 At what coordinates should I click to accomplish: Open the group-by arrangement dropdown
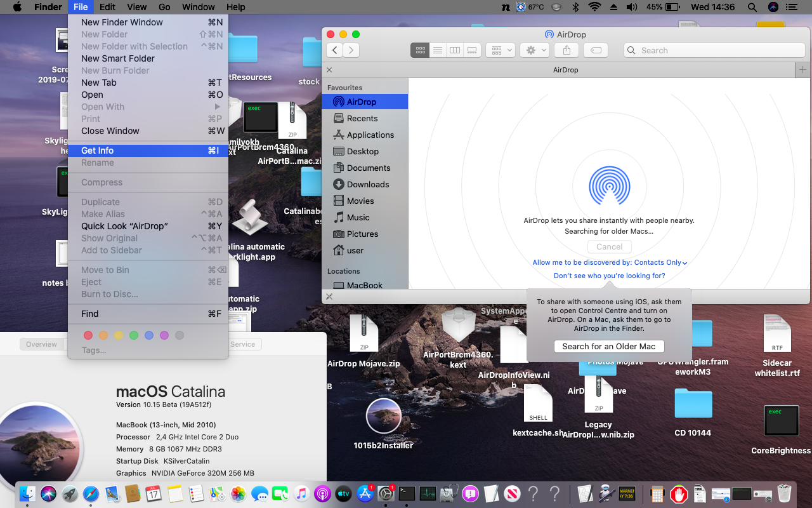501,50
